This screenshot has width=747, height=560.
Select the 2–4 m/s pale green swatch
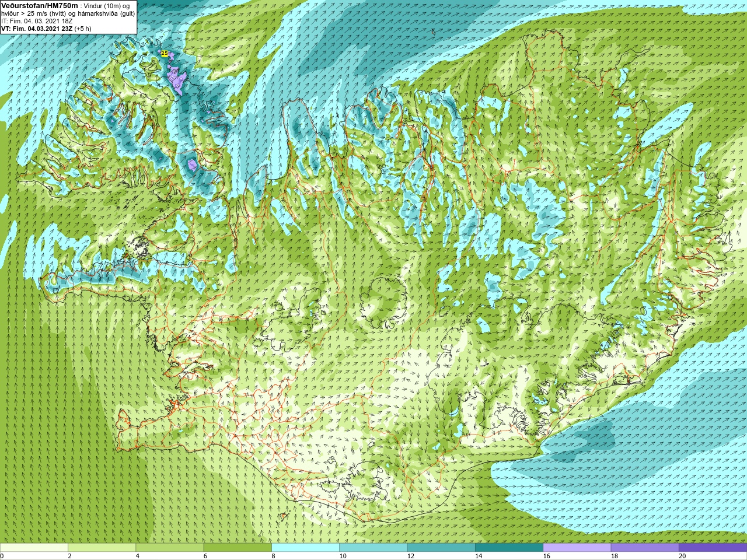click(x=102, y=548)
